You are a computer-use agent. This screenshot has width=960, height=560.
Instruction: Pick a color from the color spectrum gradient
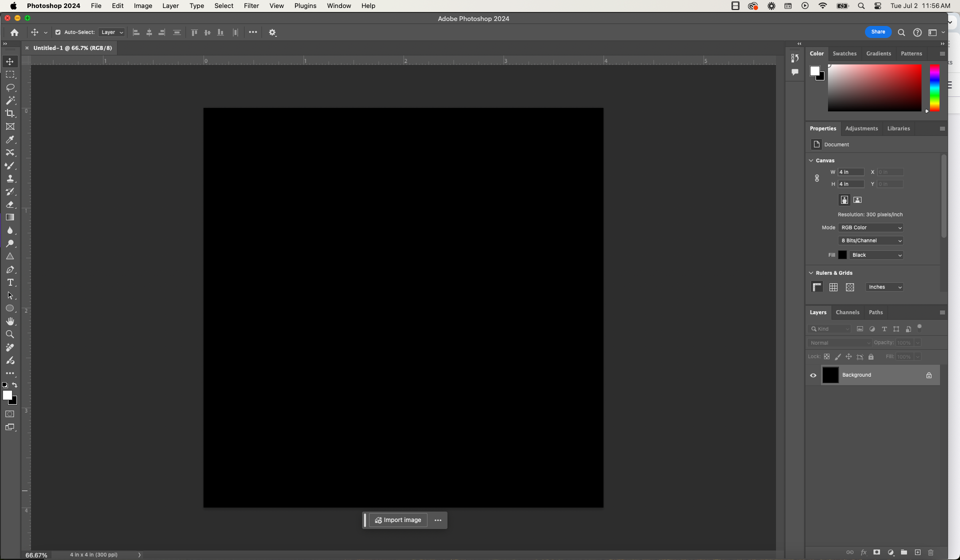875,88
